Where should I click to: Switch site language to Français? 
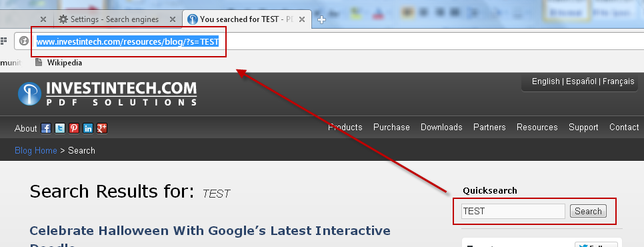pyautogui.click(x=619, y=81)
